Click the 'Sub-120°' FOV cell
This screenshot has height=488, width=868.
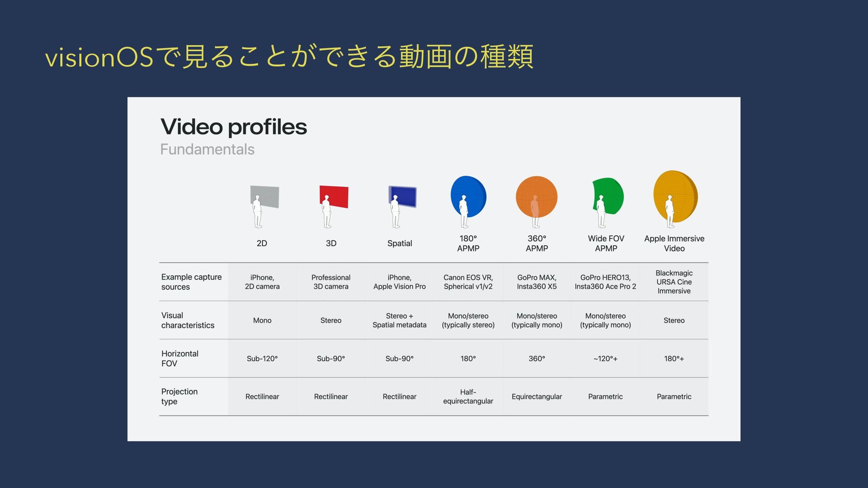tap(262, 359)
